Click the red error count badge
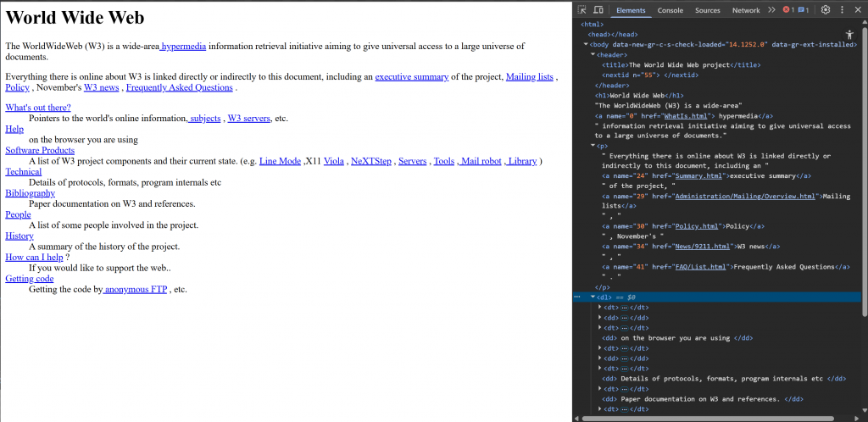 788,10
